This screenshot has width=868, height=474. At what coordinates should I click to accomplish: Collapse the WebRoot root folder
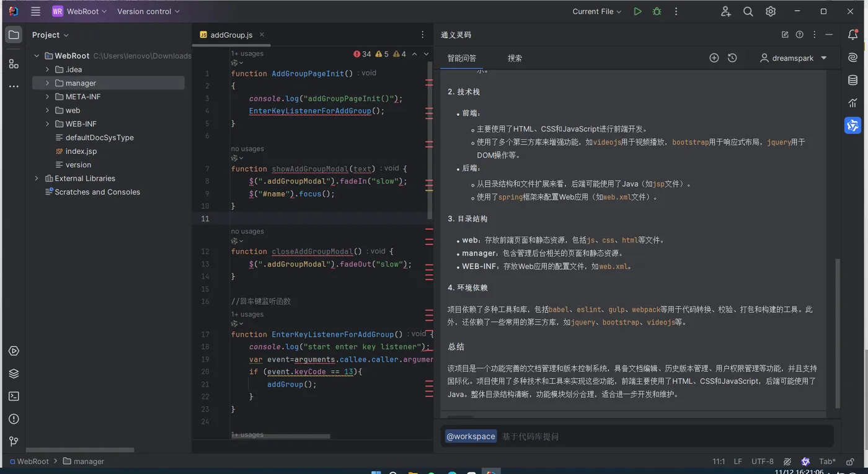pos(37,56)
